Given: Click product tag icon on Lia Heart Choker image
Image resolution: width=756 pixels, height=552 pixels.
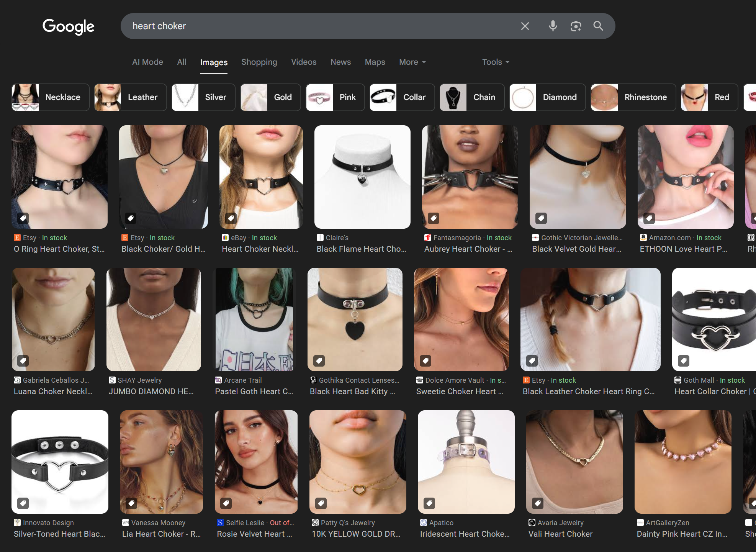Looking at the screenshot, I should click(x=131, y=503).
